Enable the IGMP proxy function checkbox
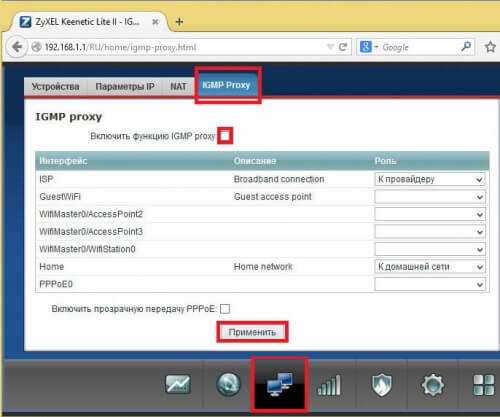This screenshot has height=417, width=500. 225,136
